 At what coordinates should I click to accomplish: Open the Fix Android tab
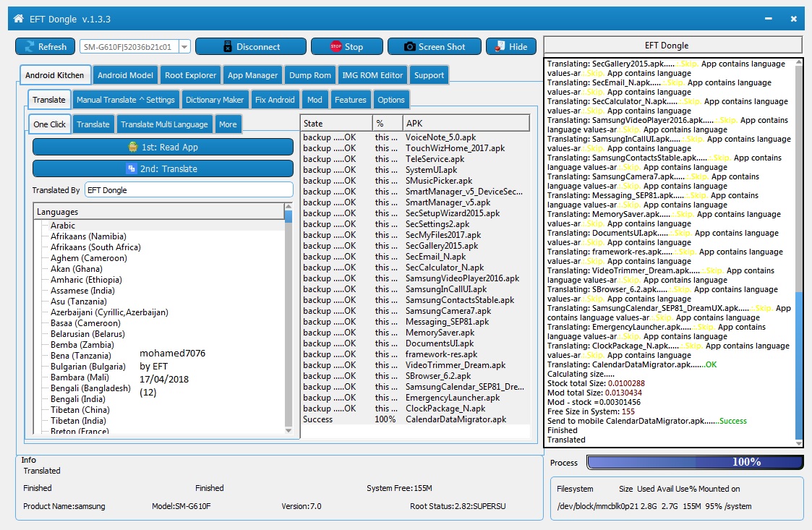coord(275,100)
